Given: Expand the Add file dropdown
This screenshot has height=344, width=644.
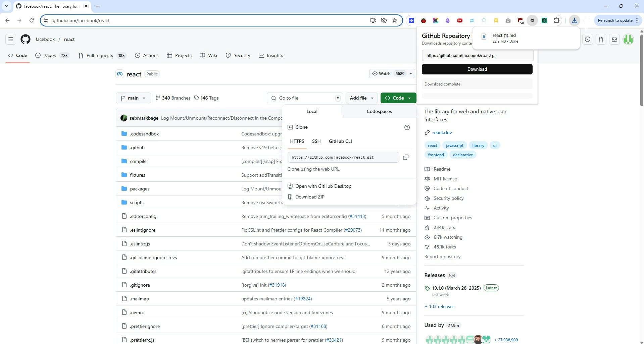Looking at the screenshot, I should click(361, 98).
